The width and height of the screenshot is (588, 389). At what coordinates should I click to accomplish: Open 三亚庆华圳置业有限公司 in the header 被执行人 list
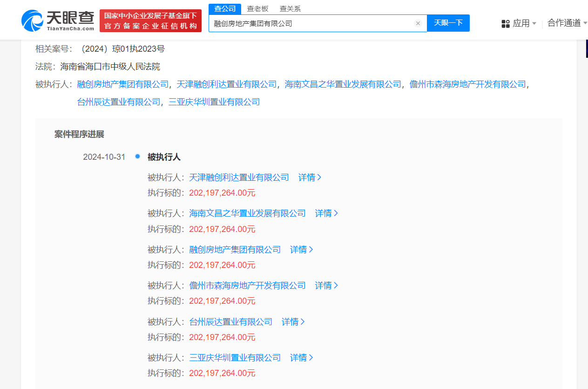(214, 102)
